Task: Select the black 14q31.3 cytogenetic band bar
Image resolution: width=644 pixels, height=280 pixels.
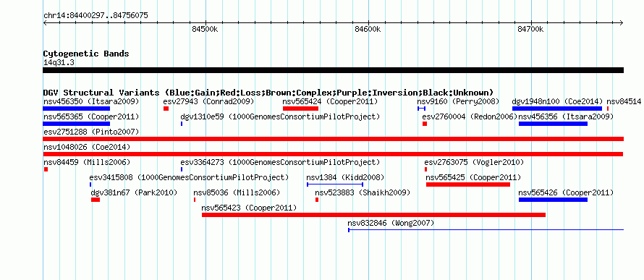Action: [x=334, y=70]
